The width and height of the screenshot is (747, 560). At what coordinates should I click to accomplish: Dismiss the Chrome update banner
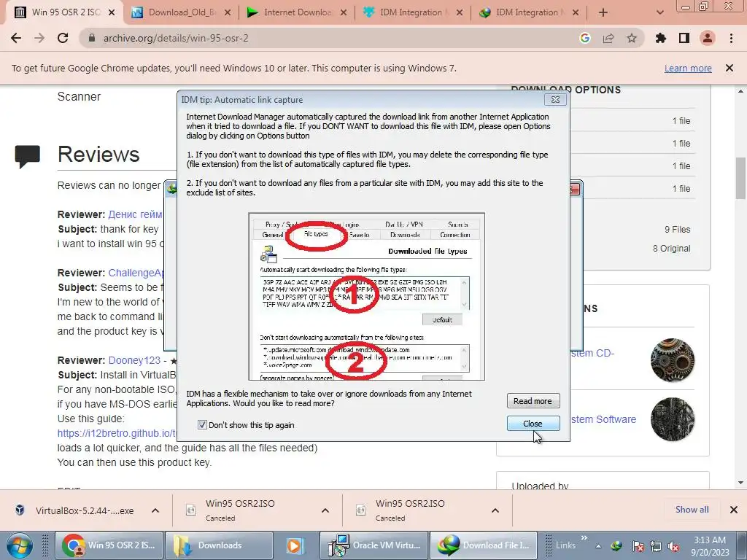click(729, 68)
